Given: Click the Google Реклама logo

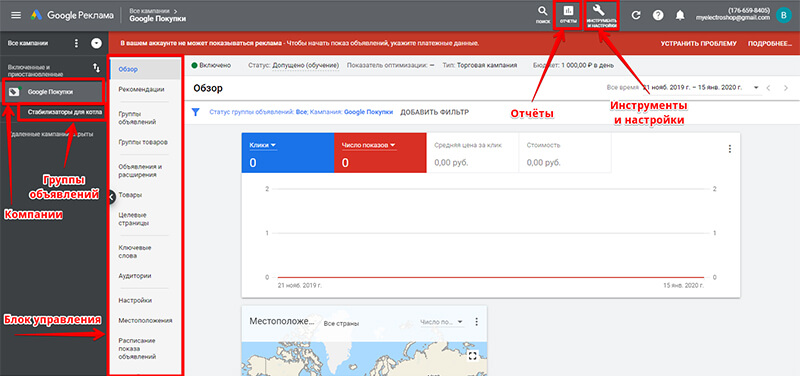Looking at the screenshot, I should pos(72,15).
